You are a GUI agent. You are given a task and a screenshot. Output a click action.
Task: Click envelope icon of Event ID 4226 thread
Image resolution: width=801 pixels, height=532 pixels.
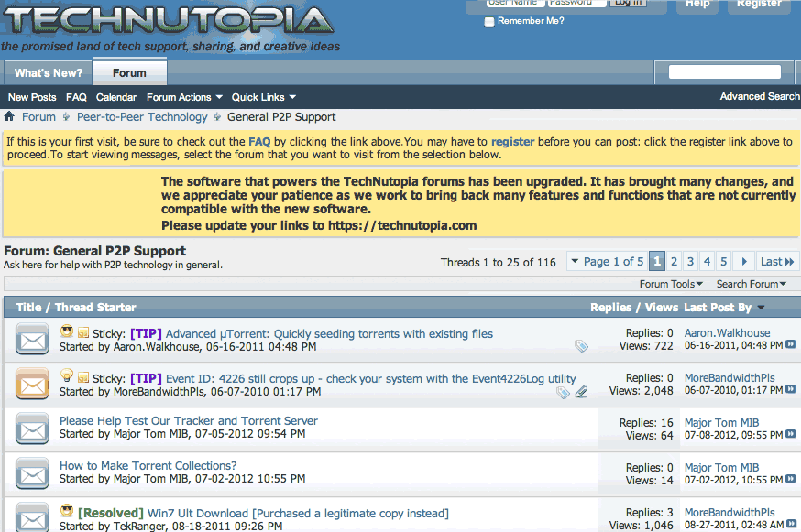coord(32,384)
